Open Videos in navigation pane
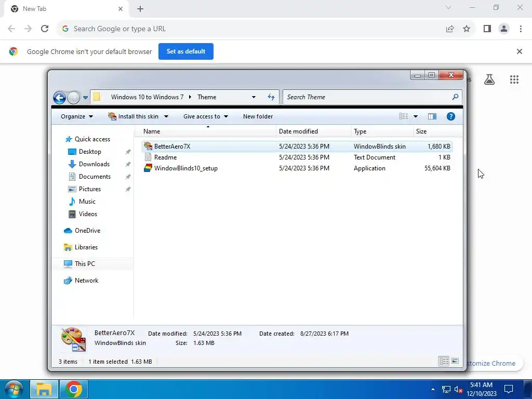Image resolution: width=532 pixels, height=399 pixels. 83,214
